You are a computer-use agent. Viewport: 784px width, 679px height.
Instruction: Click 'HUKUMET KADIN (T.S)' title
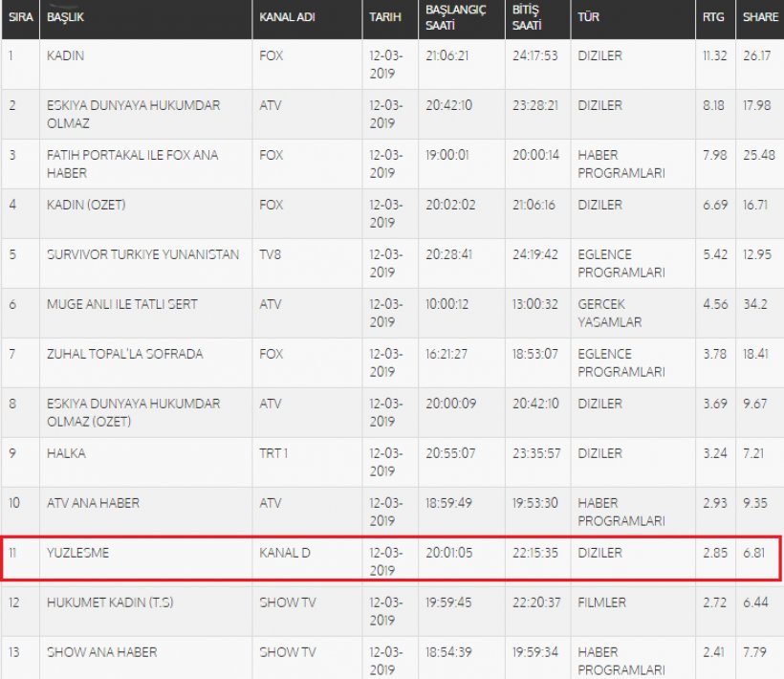(110, 602)
